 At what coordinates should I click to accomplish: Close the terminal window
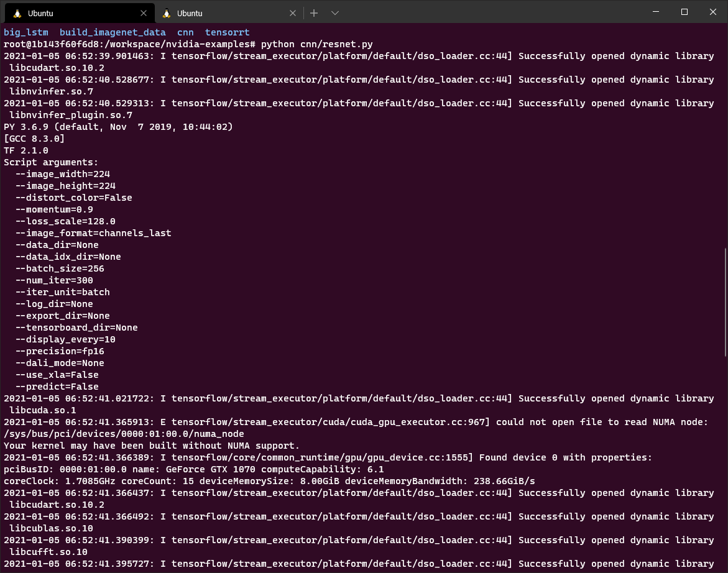[712, 12]
